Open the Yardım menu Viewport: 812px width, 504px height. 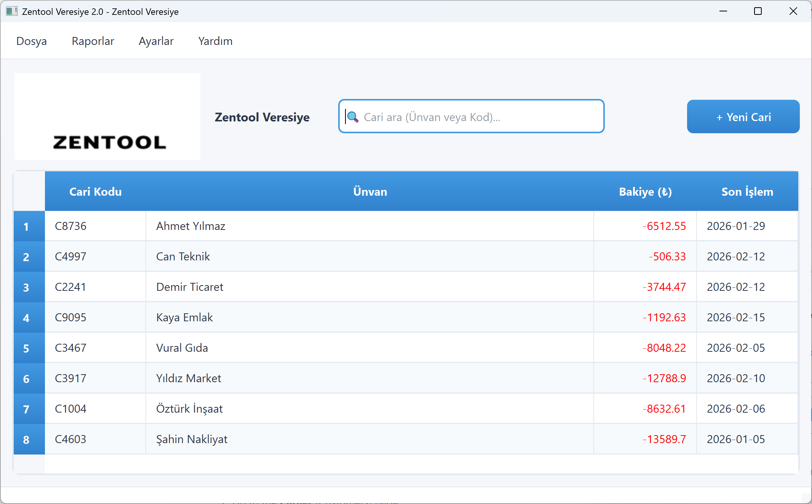[215, 41]
